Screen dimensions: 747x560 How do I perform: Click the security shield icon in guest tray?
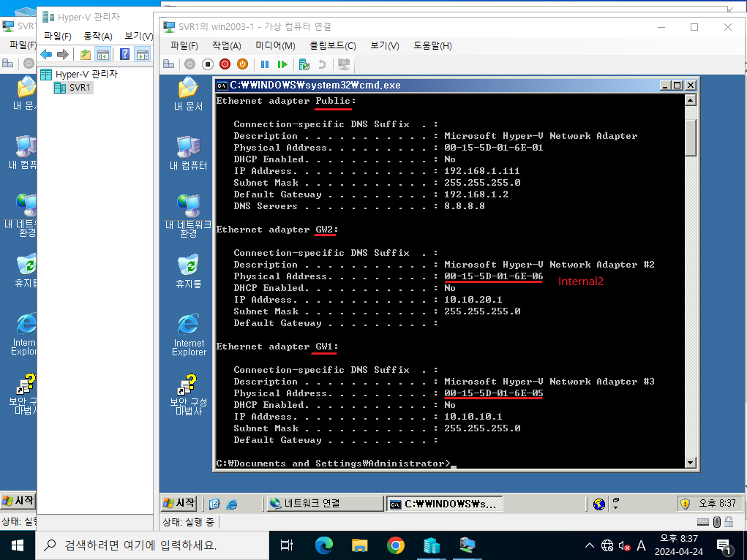(x=685, y=503)
